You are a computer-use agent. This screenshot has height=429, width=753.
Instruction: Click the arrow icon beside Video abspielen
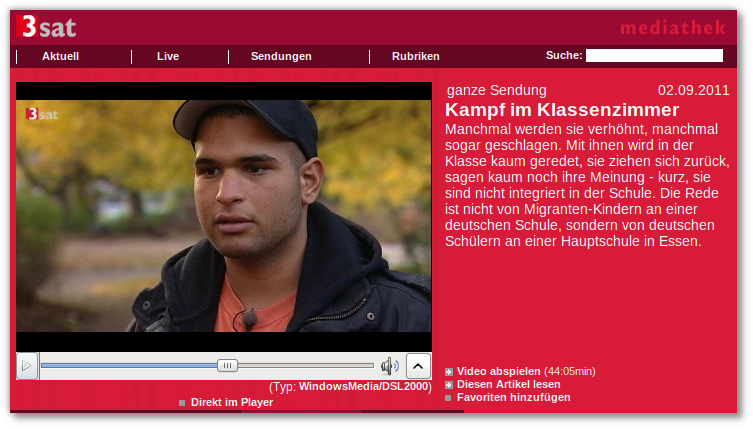[449, 372]
